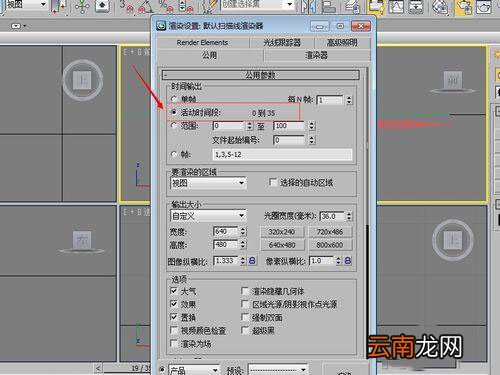The width and height of the screenshot is (500, 375).
Task: Open the 输出大小 dropdown showing 自定义
Action: (x=208, y=216)
